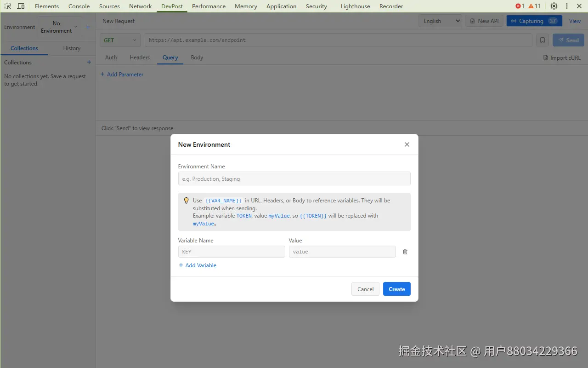Switch to the Auth request tab

111,57
